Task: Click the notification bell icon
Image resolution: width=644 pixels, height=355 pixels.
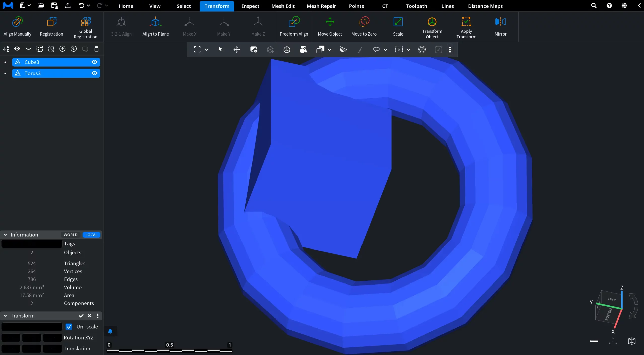Action: pos(110,331)
